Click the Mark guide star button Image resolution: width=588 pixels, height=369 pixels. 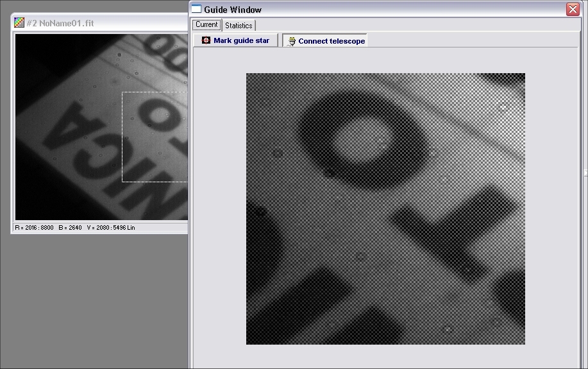pyautogui.click(x=235, y=40)
